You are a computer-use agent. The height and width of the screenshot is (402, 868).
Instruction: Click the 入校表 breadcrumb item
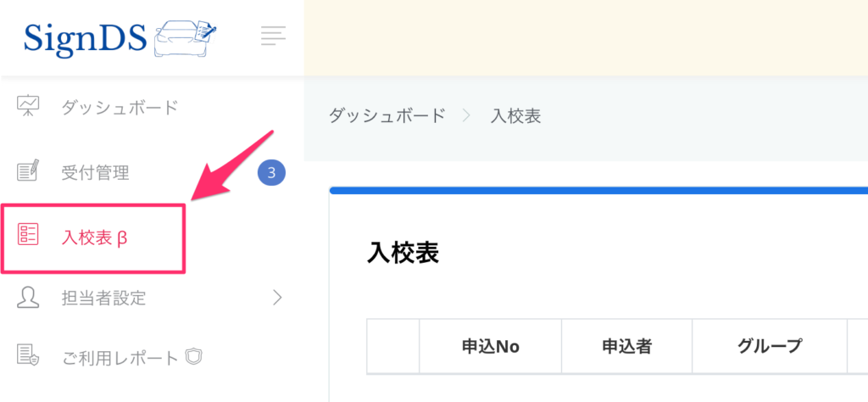[516, 116]
